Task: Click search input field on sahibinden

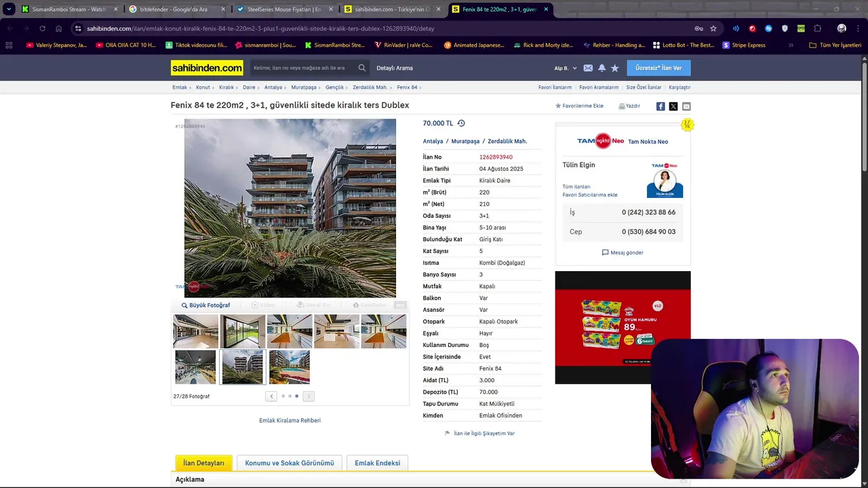Action: 303,68
